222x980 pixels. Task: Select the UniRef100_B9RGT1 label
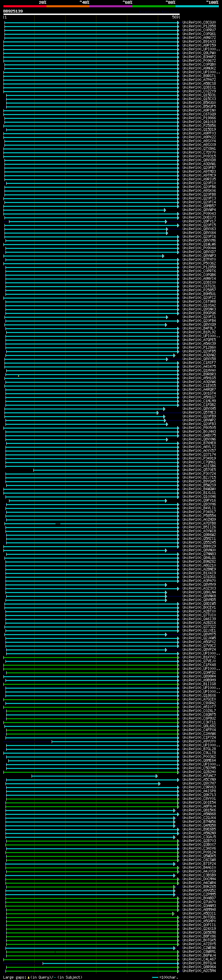click(199, 76)
